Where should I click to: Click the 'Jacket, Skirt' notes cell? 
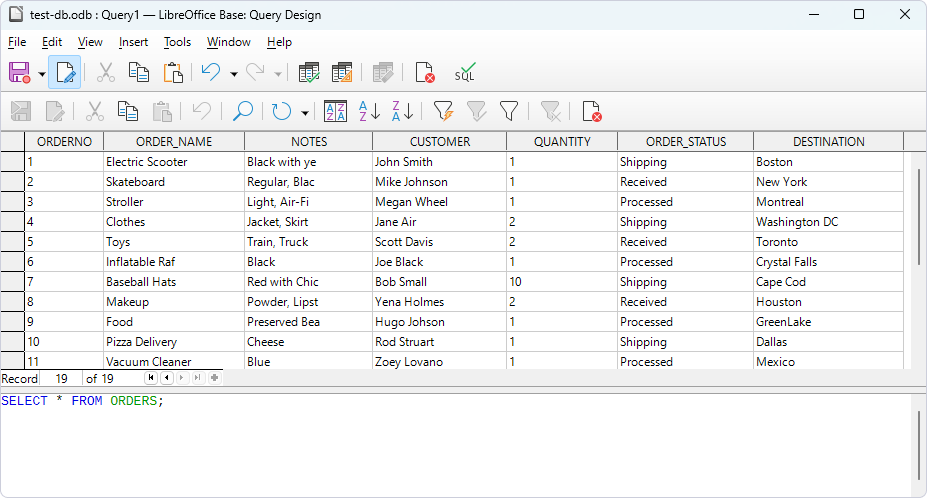tap(309, 222)
